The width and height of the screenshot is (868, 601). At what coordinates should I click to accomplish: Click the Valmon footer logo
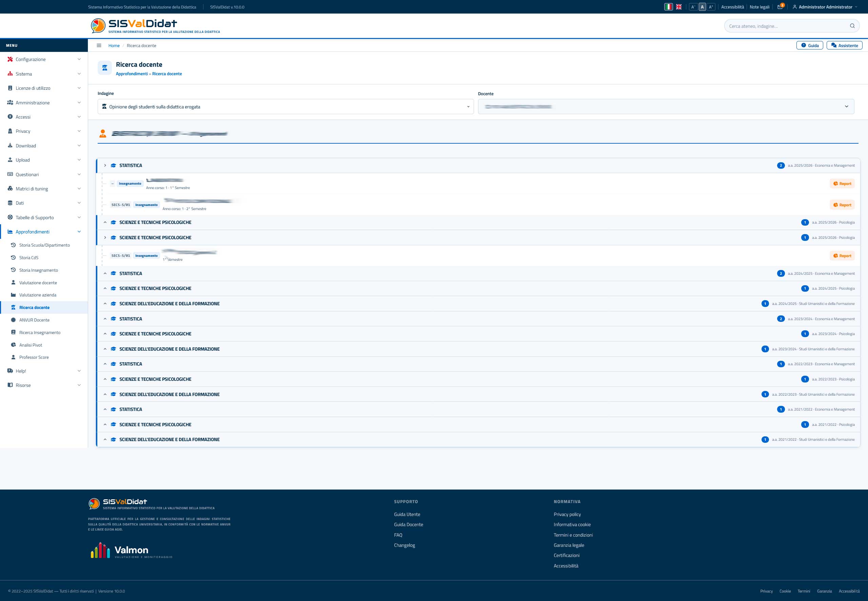[x=131, y=551]
